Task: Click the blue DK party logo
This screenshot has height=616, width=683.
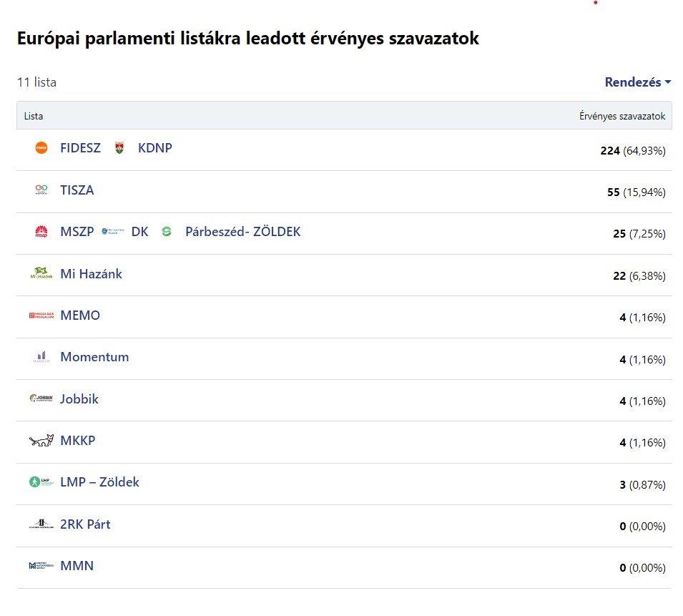Action: 113,231
